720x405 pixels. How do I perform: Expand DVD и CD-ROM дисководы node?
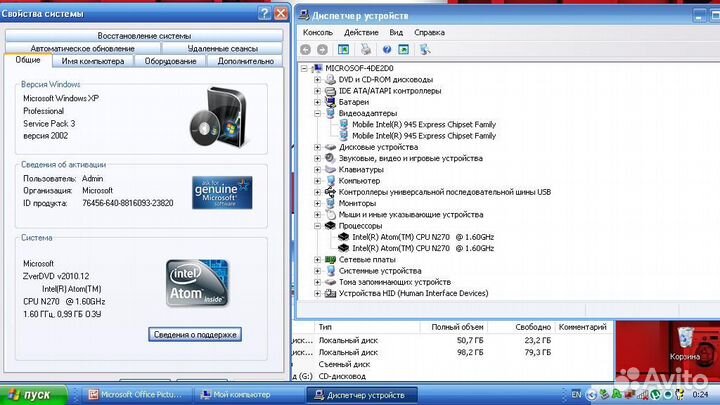click(x=317, y=79)
